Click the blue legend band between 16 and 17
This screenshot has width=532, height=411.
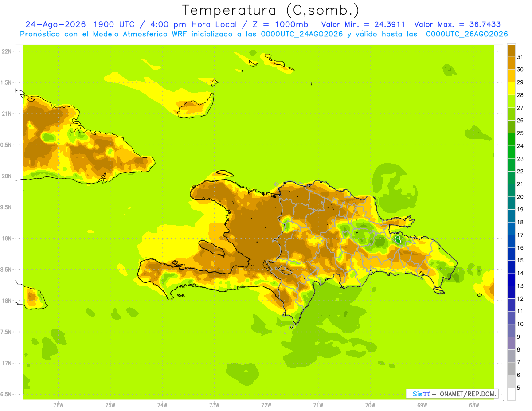coord(511,241)
